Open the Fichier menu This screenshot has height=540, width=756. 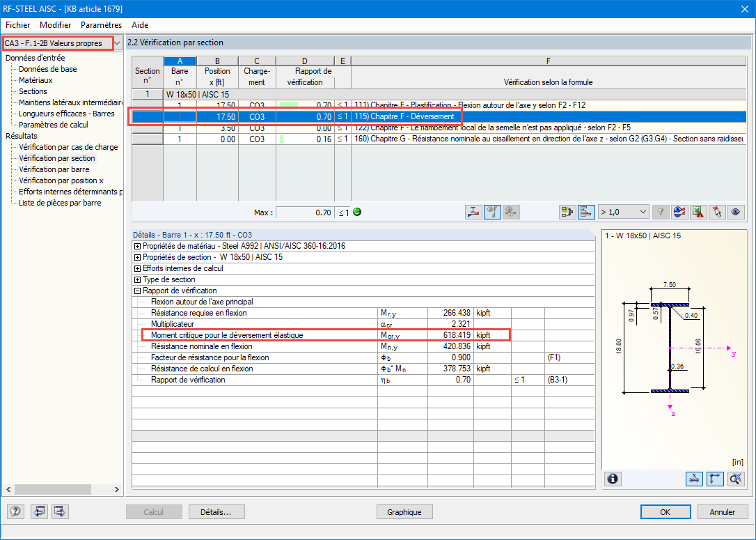click(x=18, y=25)
